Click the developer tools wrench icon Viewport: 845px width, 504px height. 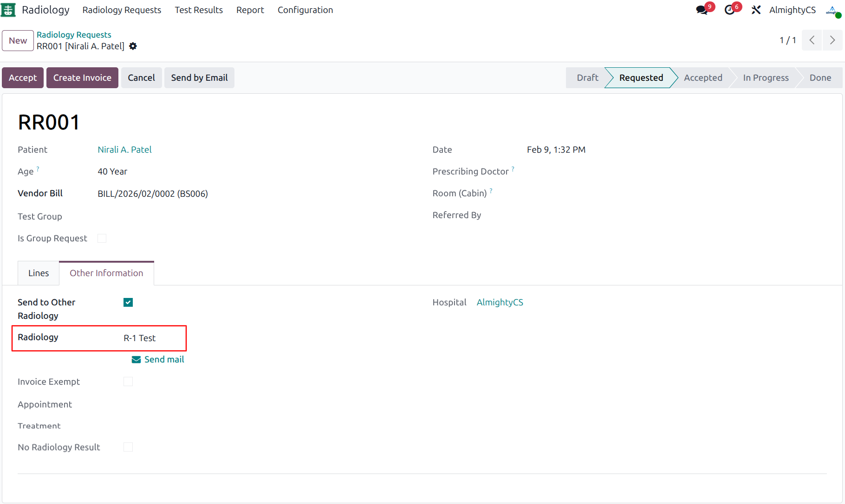click(756, 9)
